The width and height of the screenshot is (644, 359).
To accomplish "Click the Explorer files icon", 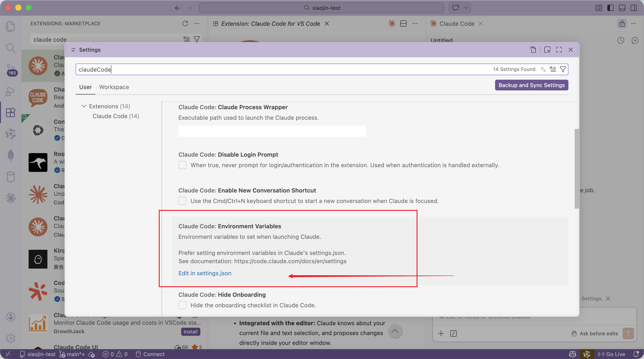I will (x=11, y=26).
